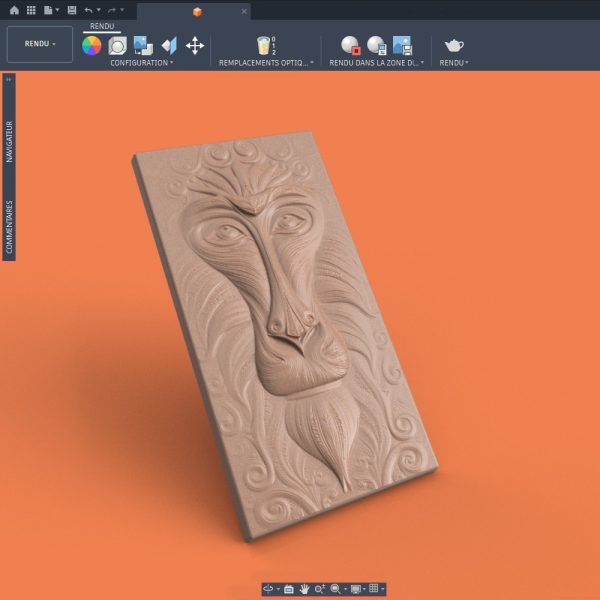The height and width of the screenshot is (600, 600).
Task: Open the NAVIGATEUR side panel tab
Action: point(9,142)
